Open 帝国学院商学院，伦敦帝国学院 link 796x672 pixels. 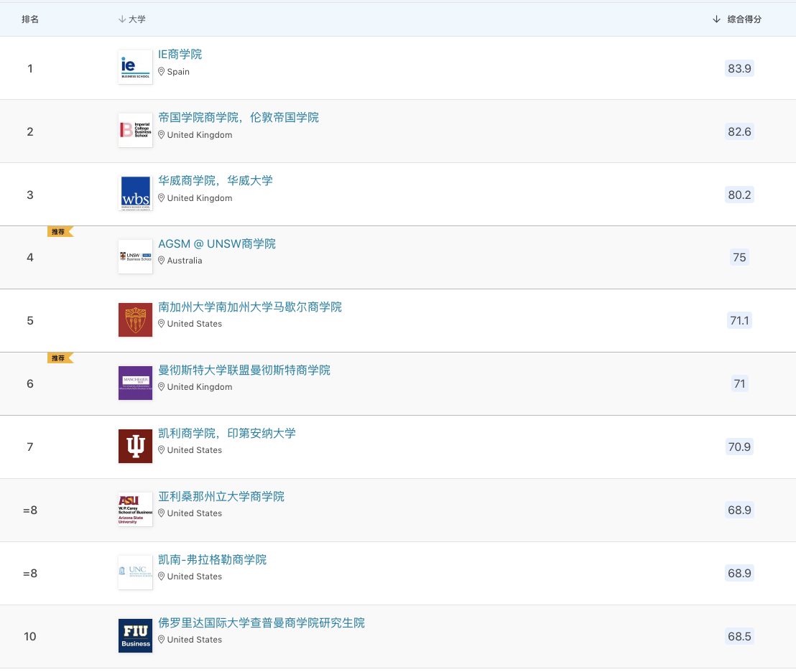click(x=238, y=118)
